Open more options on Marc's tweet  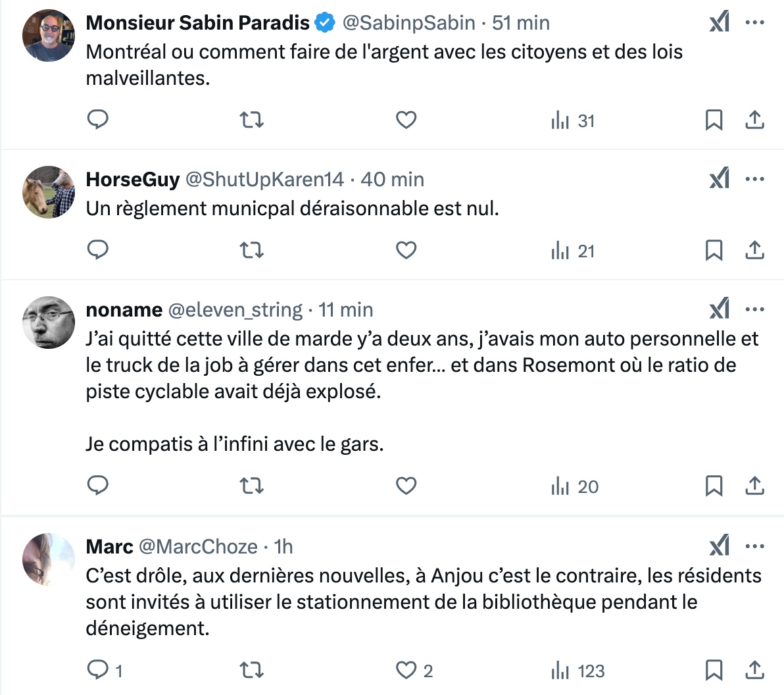(x=754, y=546)
